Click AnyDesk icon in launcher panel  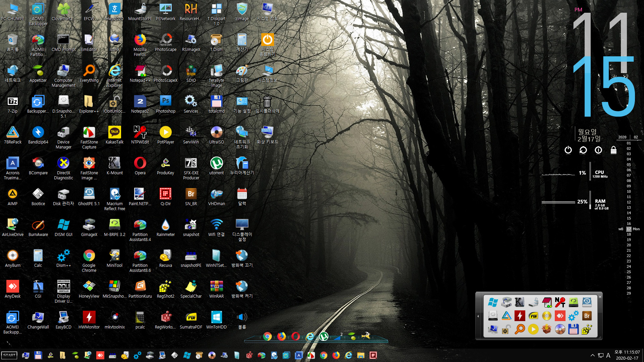point(560,316)
